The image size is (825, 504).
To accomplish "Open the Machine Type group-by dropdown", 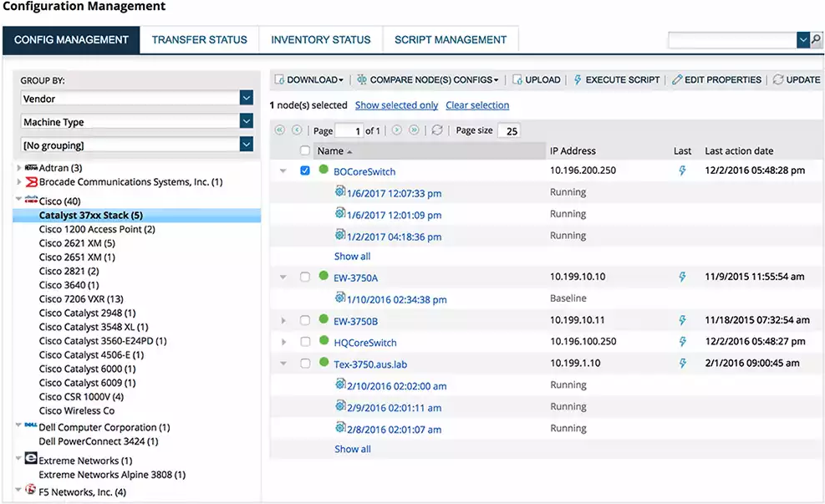I will pos(247,121).
